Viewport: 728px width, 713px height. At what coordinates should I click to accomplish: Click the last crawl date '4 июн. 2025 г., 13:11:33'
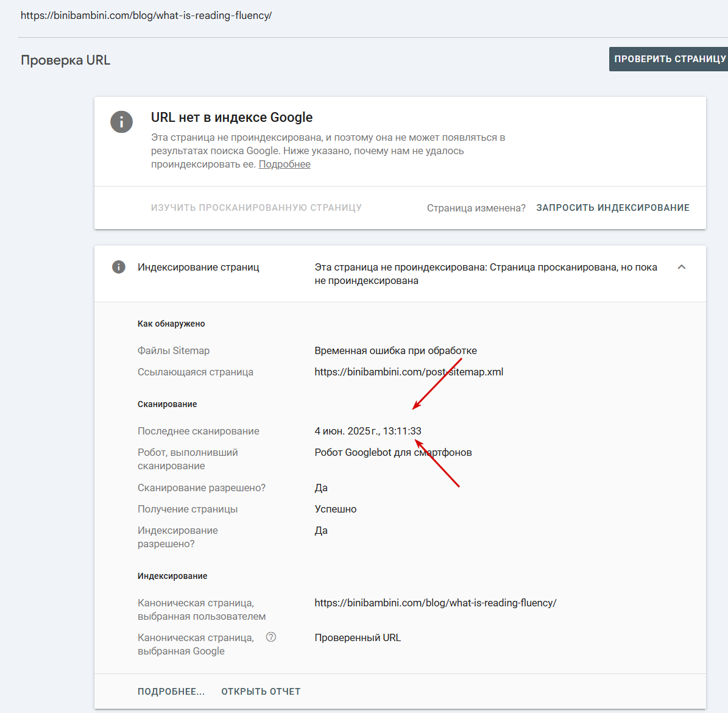pos(368,431)
